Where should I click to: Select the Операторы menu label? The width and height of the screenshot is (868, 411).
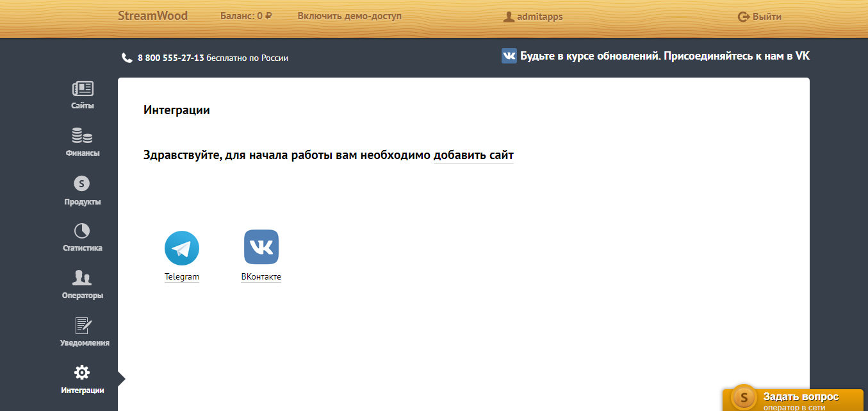(x=83, y=296)
